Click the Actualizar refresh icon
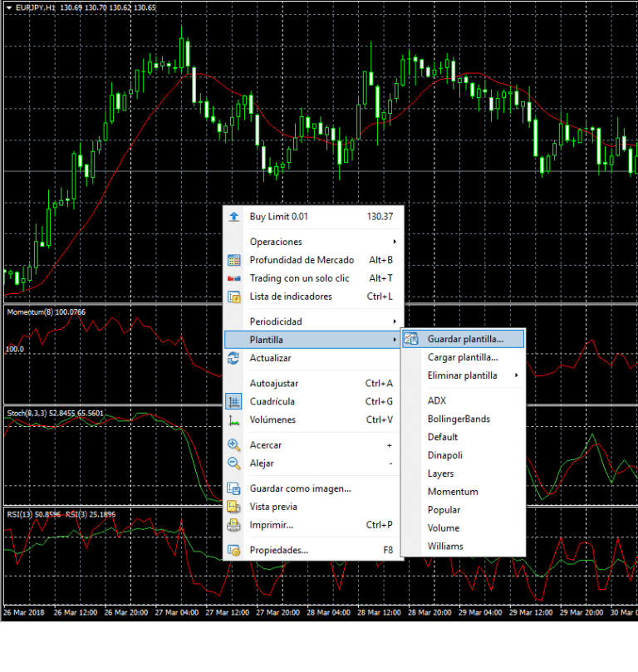Viewport: 638px width, 672px height. (x=234, y=358)
